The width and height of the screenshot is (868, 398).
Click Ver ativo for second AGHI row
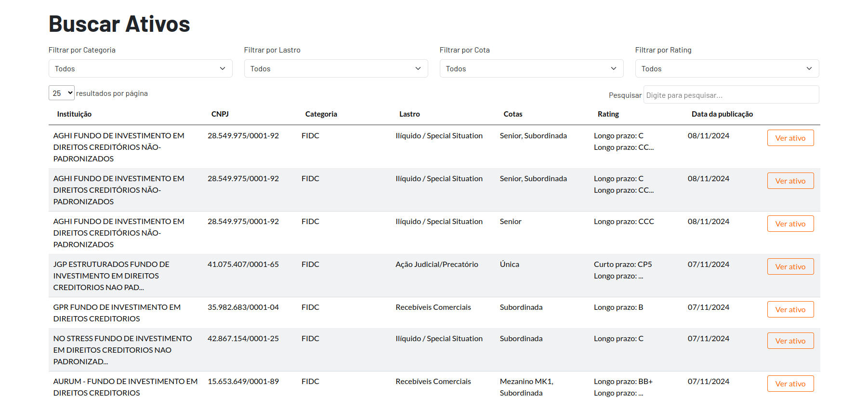click(790, 181)
